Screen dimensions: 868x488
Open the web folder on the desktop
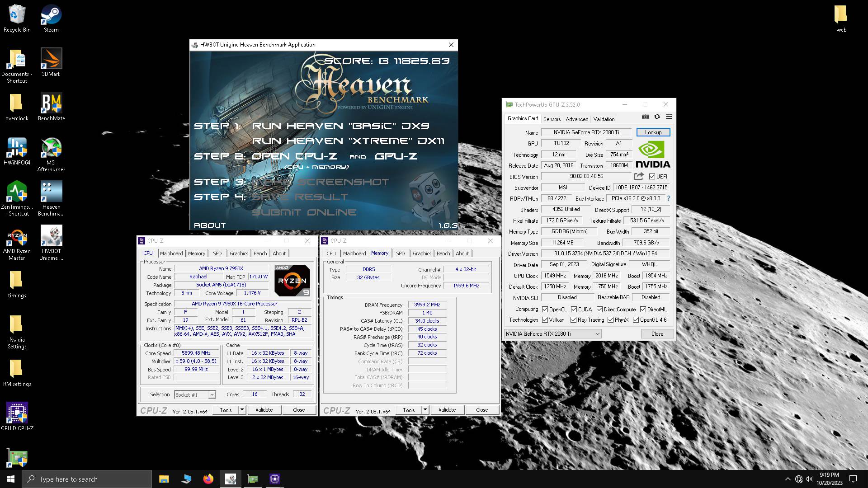tap(841, 19)
